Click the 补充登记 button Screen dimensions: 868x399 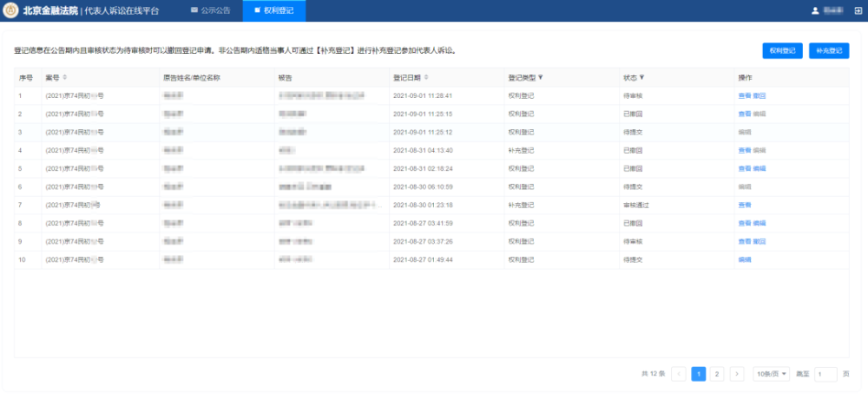[829, 50]
